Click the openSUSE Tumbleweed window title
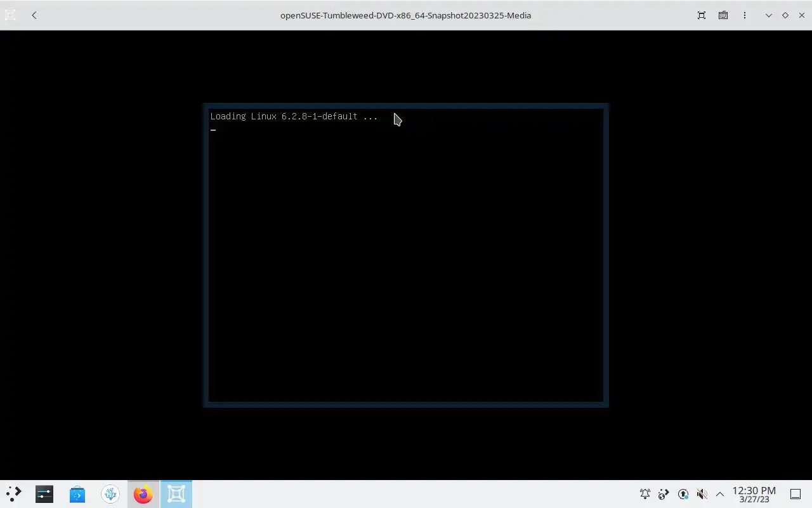Image resolution: width=812 pixels, height=508 pixels. point(406,15)
